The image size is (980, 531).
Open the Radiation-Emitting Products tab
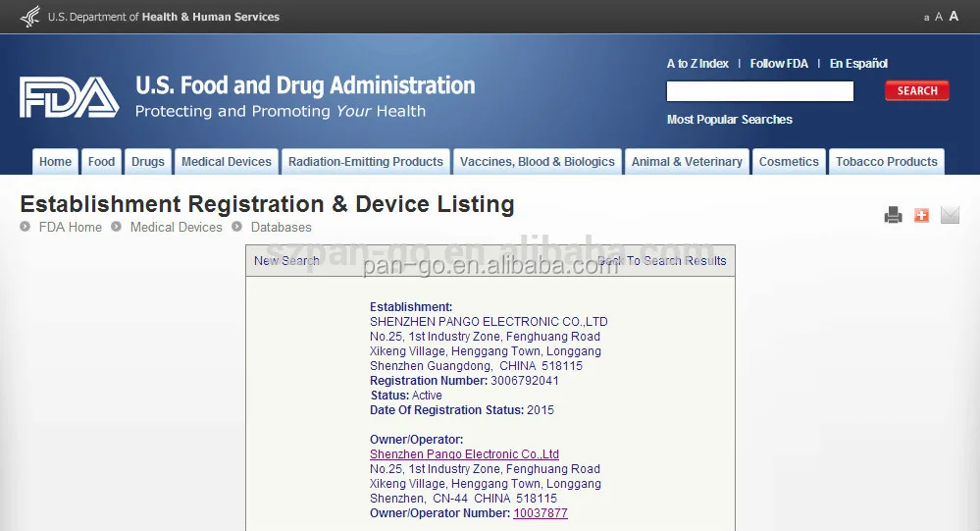[x=366, y=161]
